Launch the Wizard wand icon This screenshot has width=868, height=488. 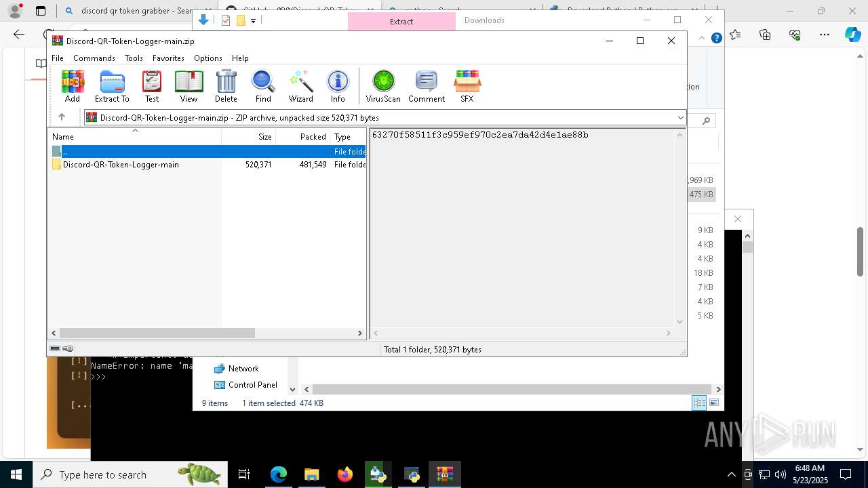pos(300,86)
